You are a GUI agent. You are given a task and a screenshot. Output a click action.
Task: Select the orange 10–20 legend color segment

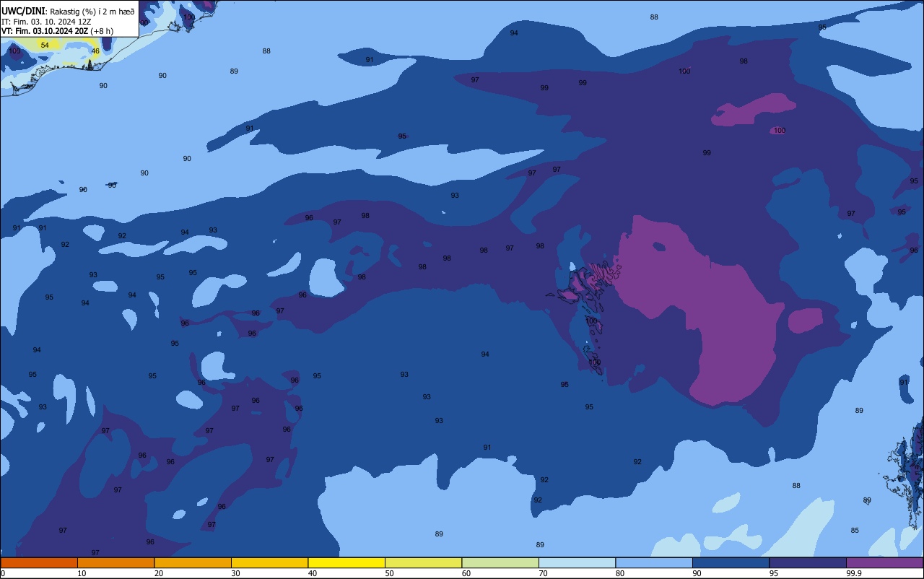(115, 562)
